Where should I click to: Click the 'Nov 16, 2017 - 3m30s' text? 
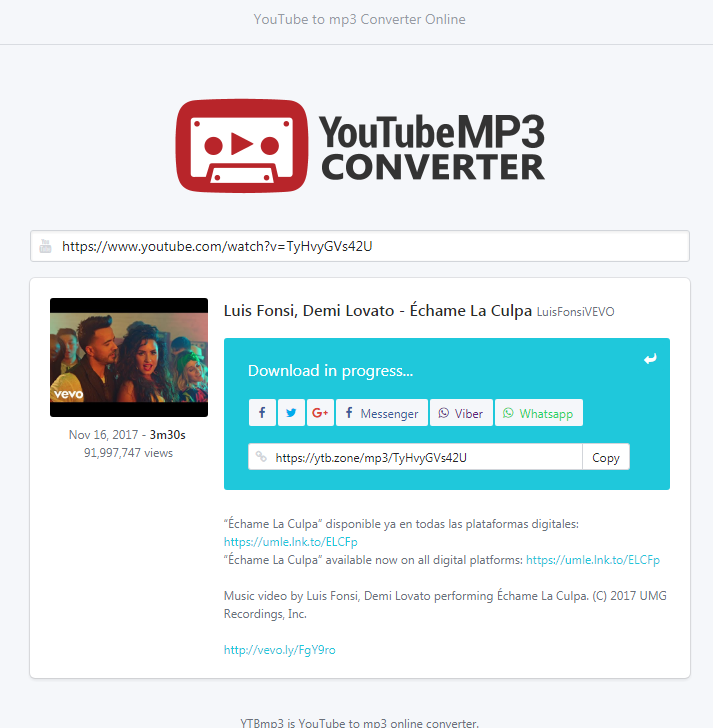pyautogui.click(x=127, y=435)
